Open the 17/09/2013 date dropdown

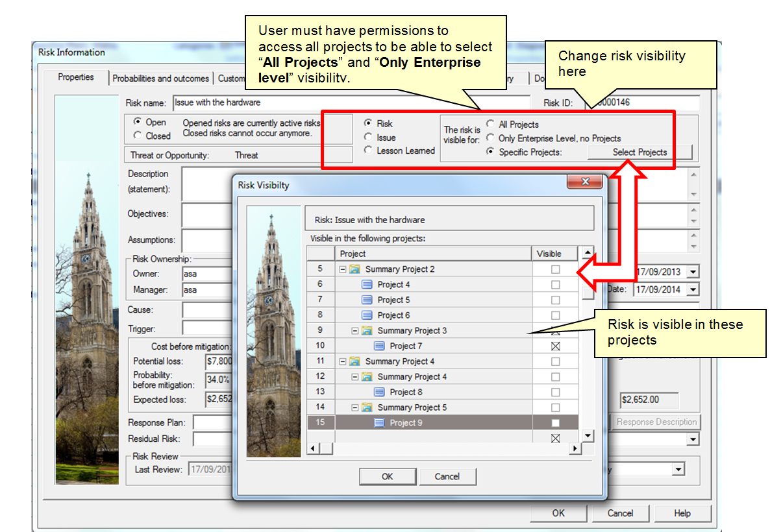693,271
